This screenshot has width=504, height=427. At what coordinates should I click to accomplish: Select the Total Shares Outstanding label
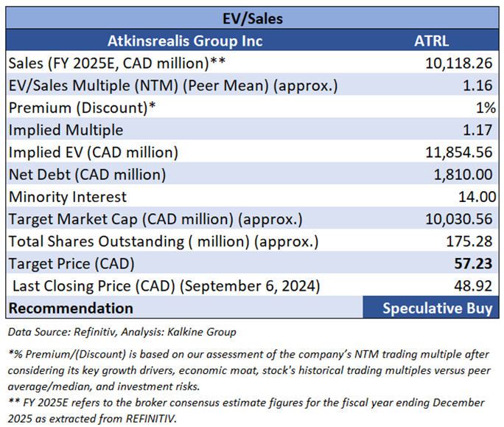click(x=164, y=241)
